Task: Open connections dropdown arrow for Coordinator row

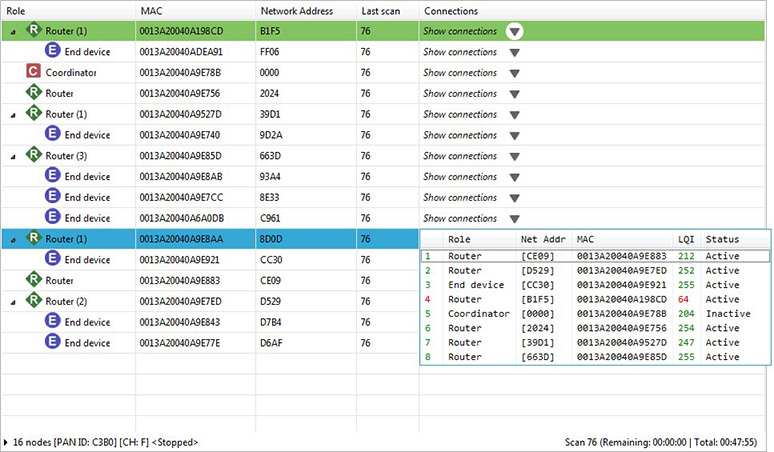Action: (514, 73)
